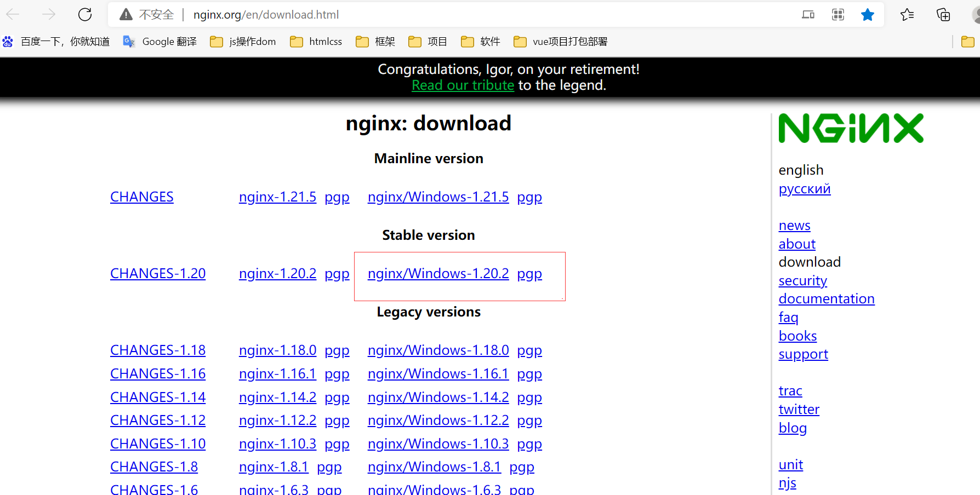This screenshot has width=980, height=495.
Task: Click the NGINX logo
Action: pos(851,128)
